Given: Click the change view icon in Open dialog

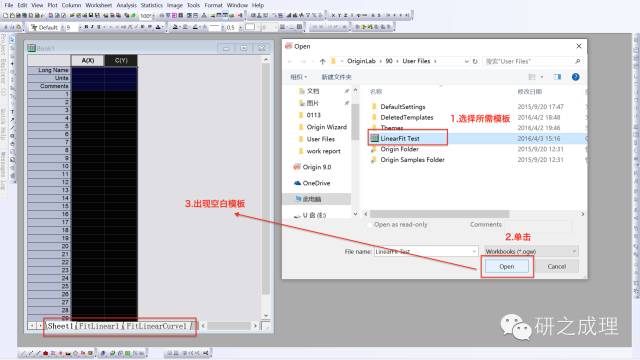Looking at the screenshot, I should pos(532,77).
